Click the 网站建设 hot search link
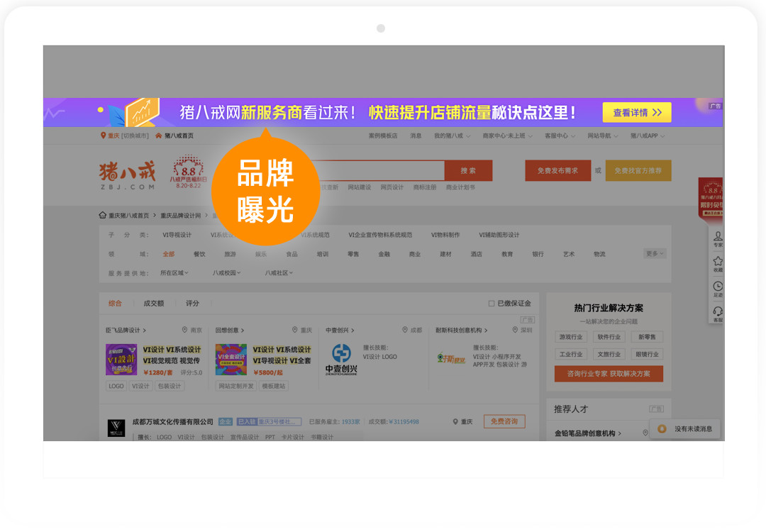This screenshot has height=532, width=766. tap(359, 187)
